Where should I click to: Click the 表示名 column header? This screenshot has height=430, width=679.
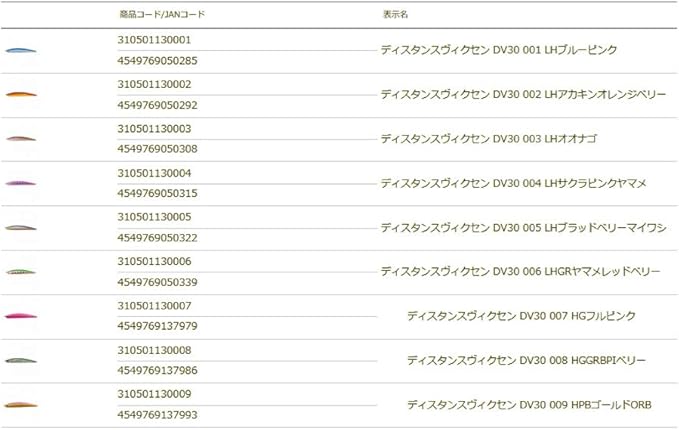[395, 16]
